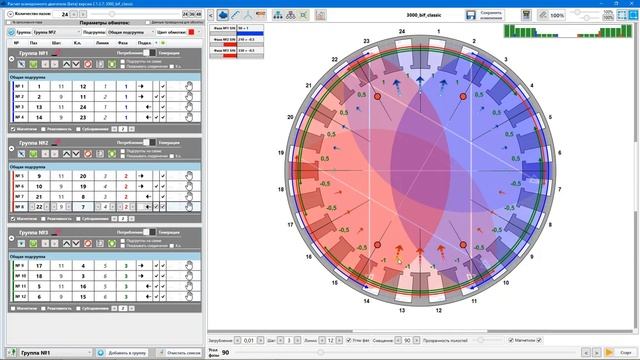Click the blue circle icon beside Группа label
The image size is (640, 360).
(11, 32)
